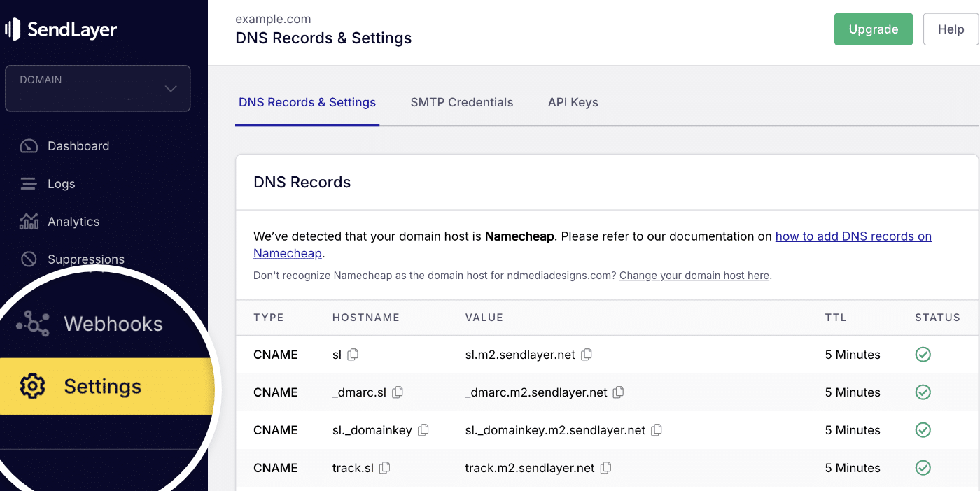Click the Change your domain host link
The width and height of the screenshot is (980, 491).
coord(694,275)
